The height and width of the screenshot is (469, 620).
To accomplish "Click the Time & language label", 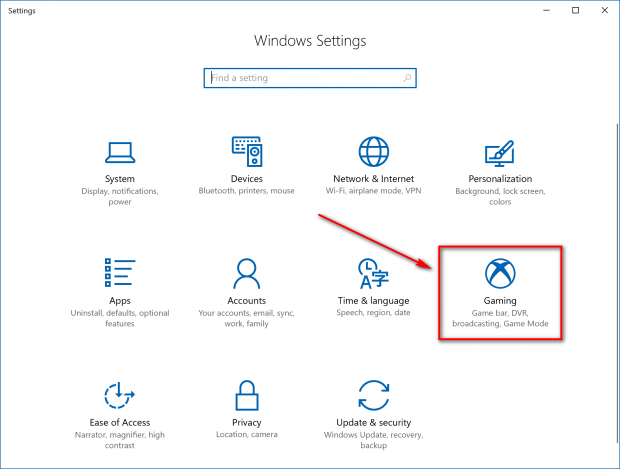I will click(x=374, y=301).
